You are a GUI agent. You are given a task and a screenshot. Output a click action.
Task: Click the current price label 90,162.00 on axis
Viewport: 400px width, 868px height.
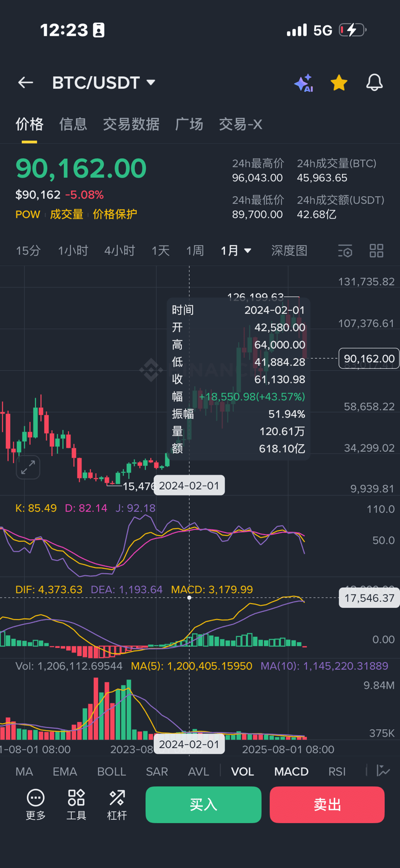pos(369,359)
